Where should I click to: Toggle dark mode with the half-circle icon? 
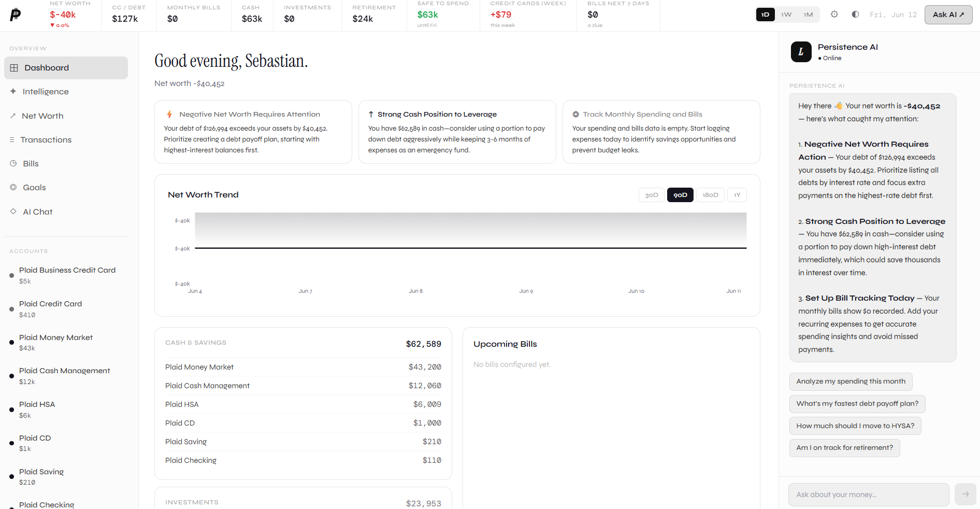coord(855,15)
